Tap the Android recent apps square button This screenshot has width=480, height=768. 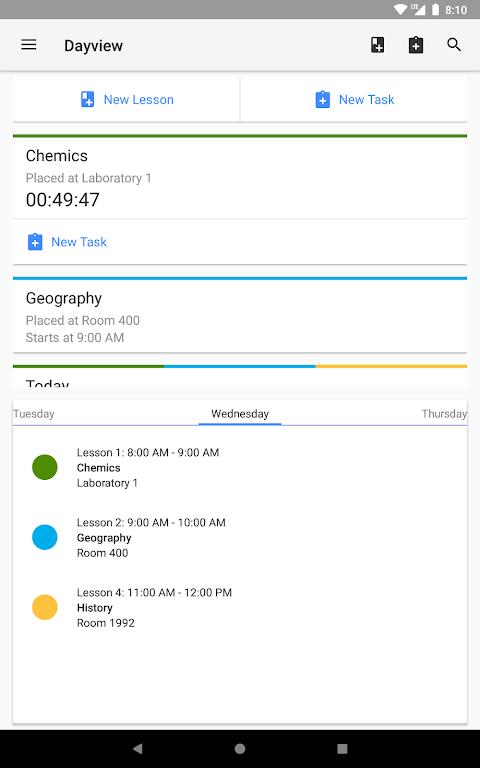coord(342,748)
